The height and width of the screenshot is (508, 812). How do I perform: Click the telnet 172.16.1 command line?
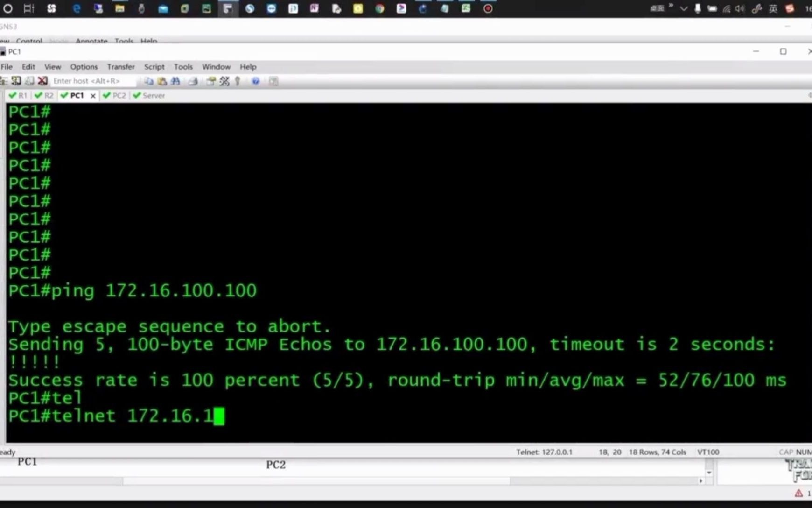click(x=116, y=416)
